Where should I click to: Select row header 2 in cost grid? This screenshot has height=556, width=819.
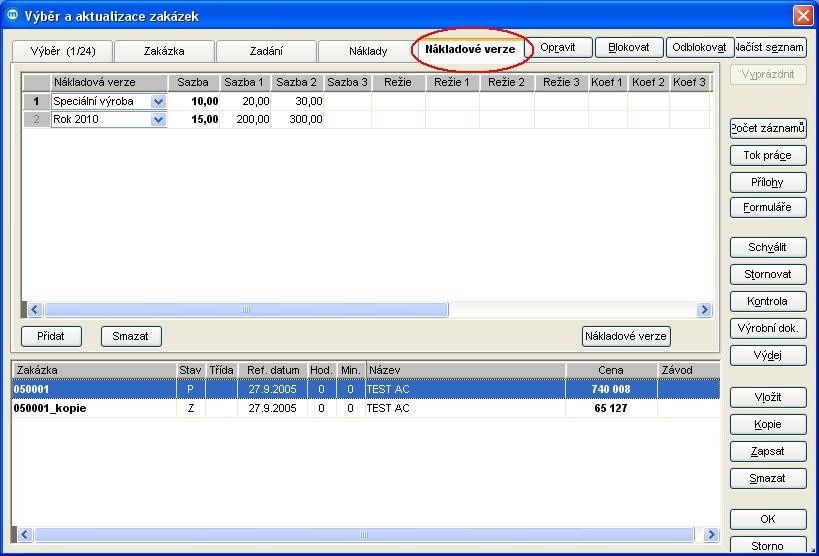coord(37,119)
